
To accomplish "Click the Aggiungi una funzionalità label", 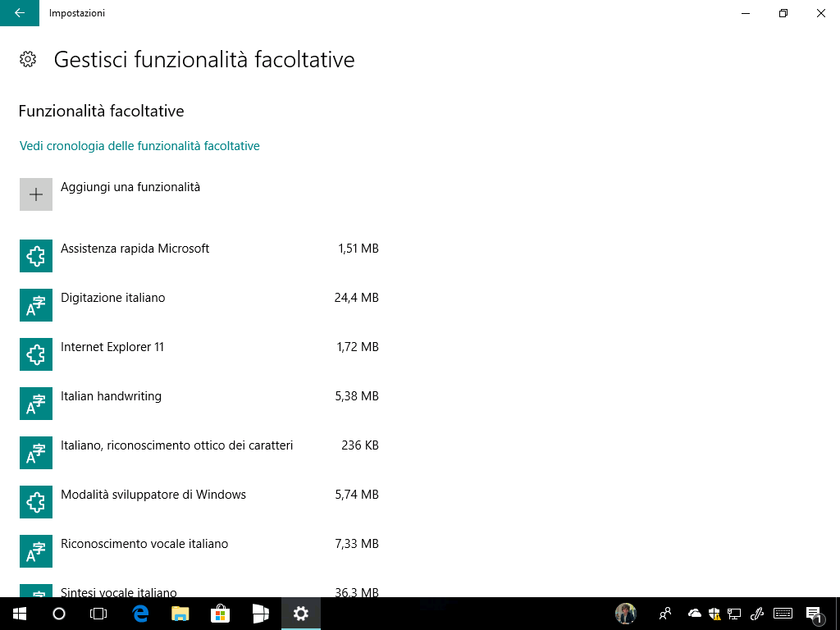I will tap(130, 187).
